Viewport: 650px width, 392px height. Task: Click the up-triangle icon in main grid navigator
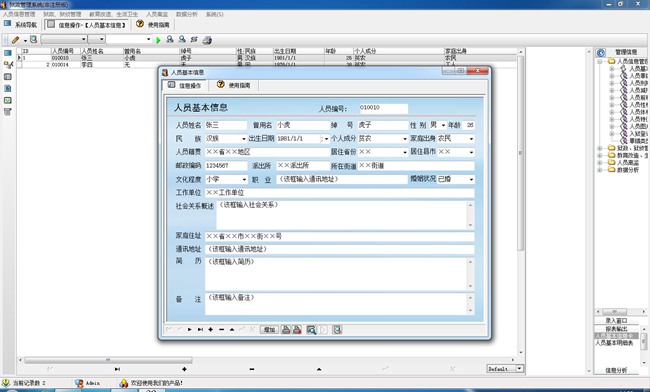point(319,369)
